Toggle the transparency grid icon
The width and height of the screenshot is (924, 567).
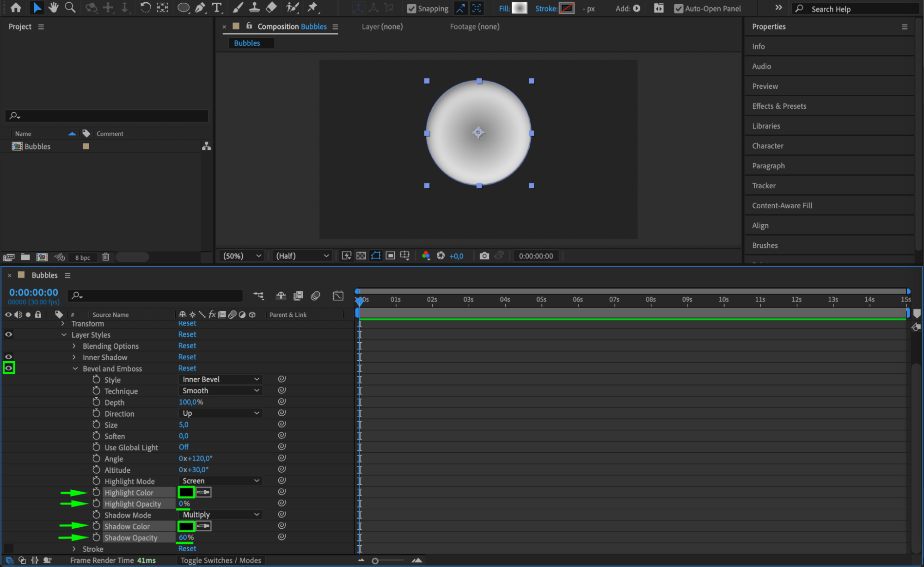coord(361,256)
